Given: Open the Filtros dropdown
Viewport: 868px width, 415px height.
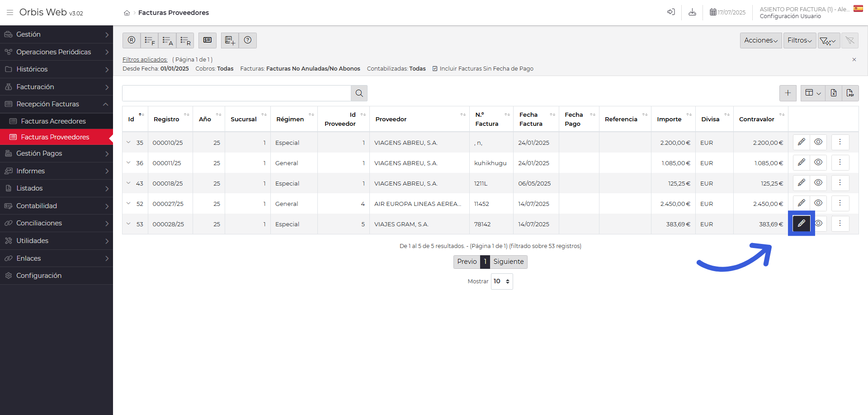Looking at the screenshot, I should [x=799, y=40].
